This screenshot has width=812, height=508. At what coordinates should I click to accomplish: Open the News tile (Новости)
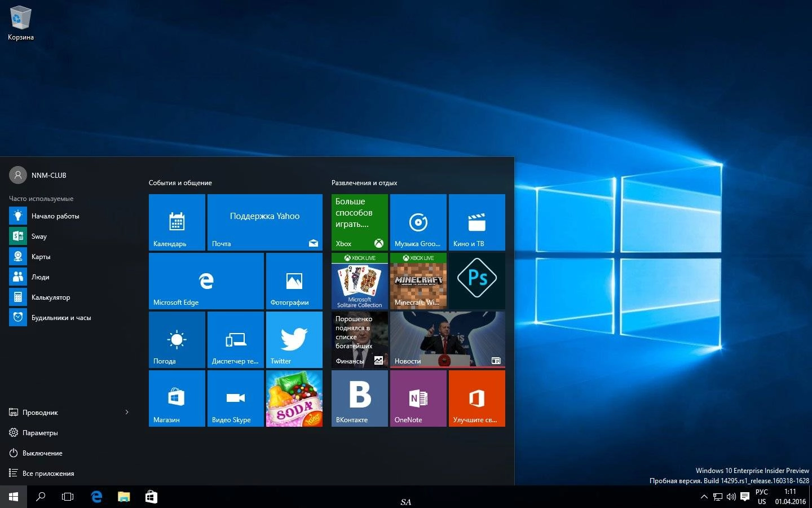(x=448, y=340)
